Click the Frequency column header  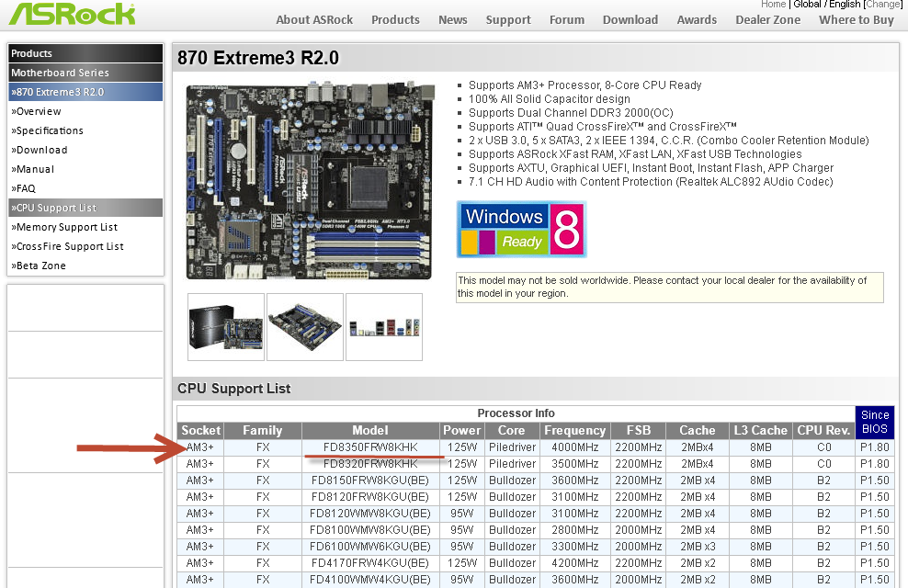(x=574, y=431)
